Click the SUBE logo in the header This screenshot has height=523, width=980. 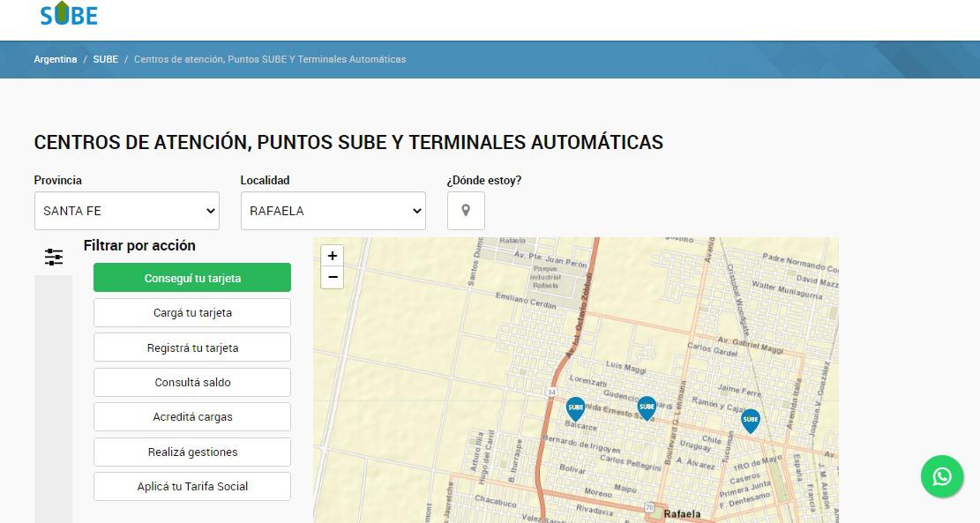pyautogui.click(x=69, y=13)
